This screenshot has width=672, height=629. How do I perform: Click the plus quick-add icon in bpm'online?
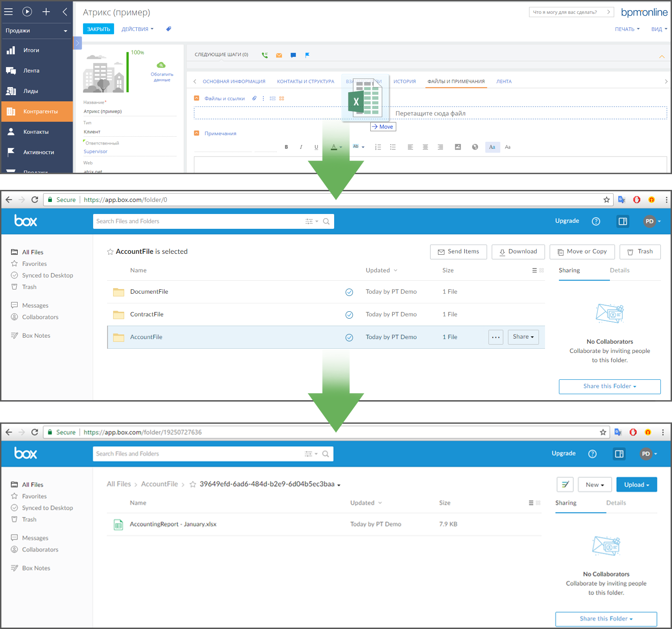(46, 12)
